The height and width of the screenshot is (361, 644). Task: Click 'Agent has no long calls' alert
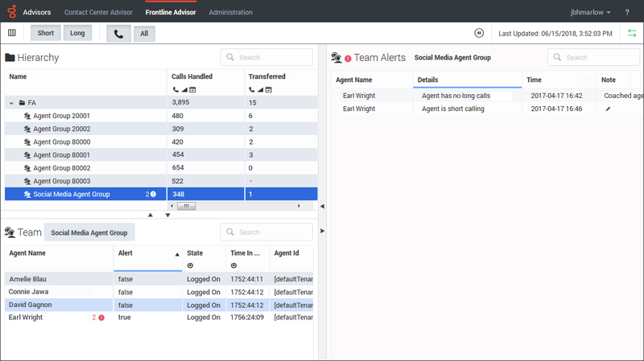click(456, 96)
